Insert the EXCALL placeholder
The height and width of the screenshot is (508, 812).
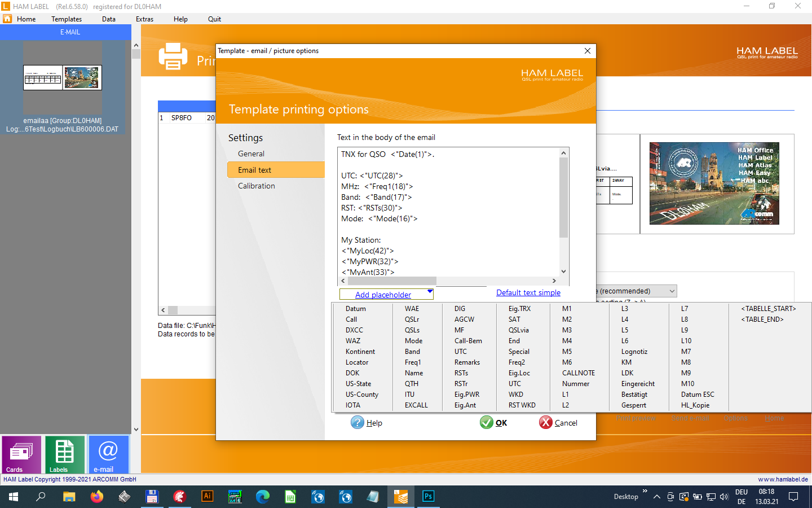(x=416, y=405)
